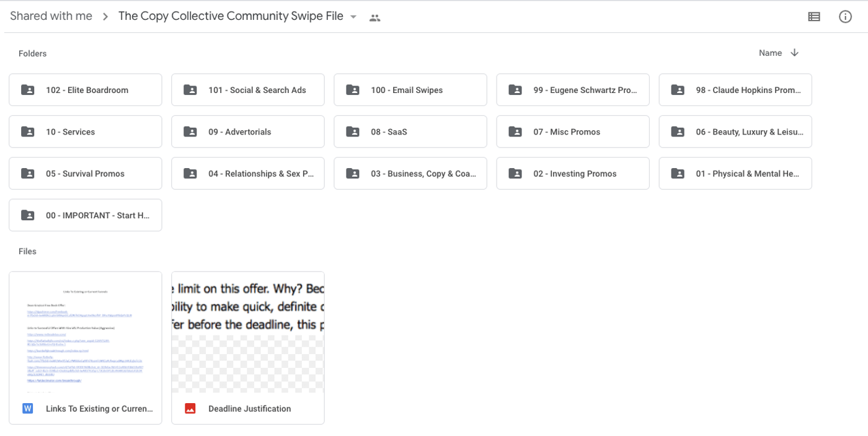Click the Word document icon on Links file
Viewport: 868px width, 436px height.
click(x=27, y=409)
